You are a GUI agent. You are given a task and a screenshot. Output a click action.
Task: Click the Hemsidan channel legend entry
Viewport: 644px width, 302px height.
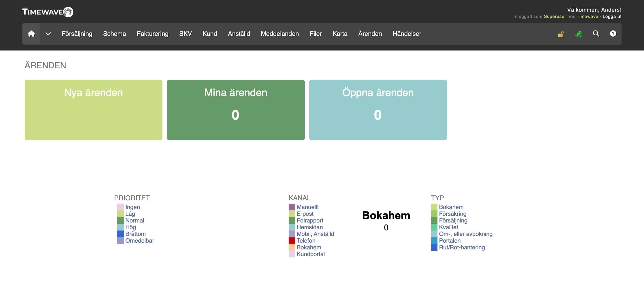[309, 227]
